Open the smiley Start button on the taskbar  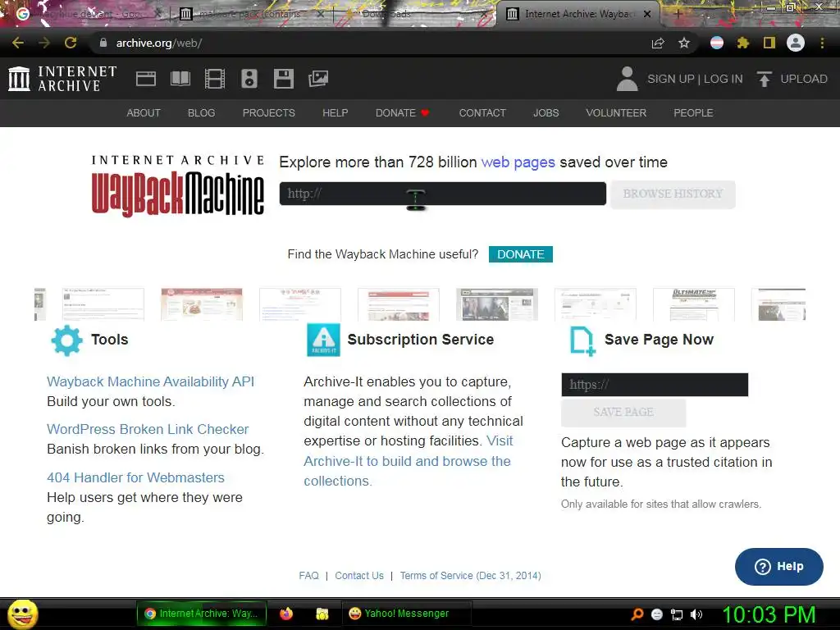click(22, 614)
